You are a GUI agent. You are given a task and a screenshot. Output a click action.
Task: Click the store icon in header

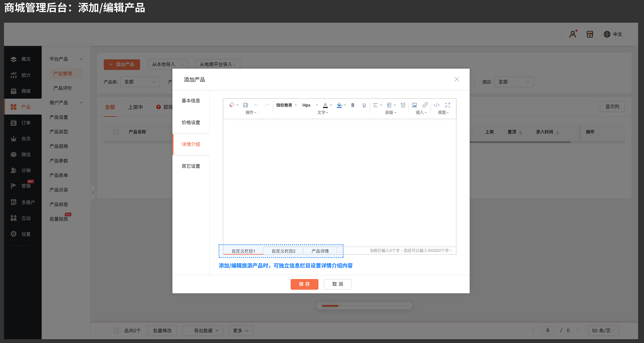(590, 34)
